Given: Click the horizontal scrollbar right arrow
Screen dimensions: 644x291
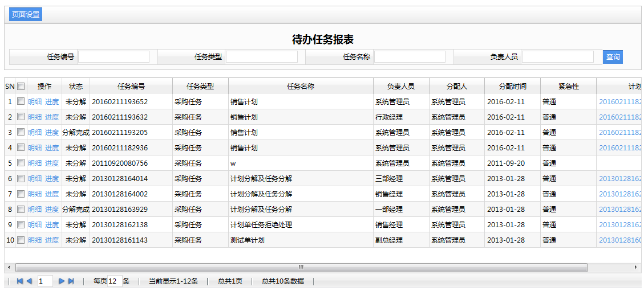Looking at the screenshot, I should click(x=637, y=267).
